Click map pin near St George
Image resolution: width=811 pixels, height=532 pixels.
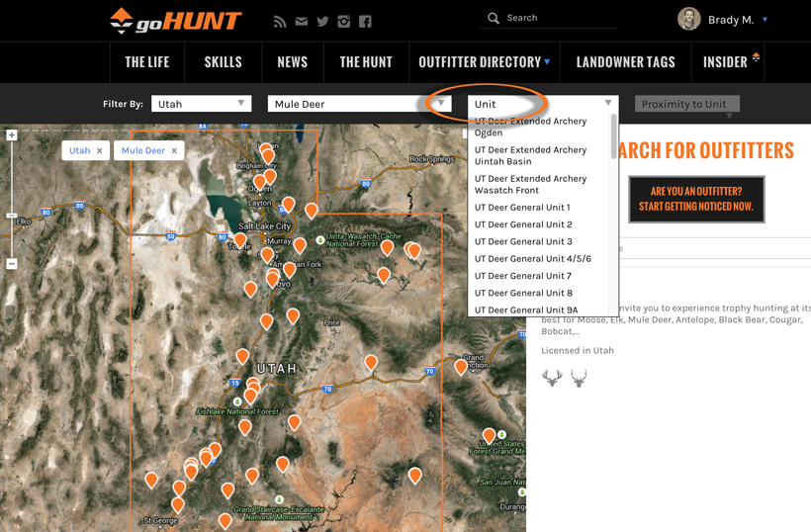177,504
